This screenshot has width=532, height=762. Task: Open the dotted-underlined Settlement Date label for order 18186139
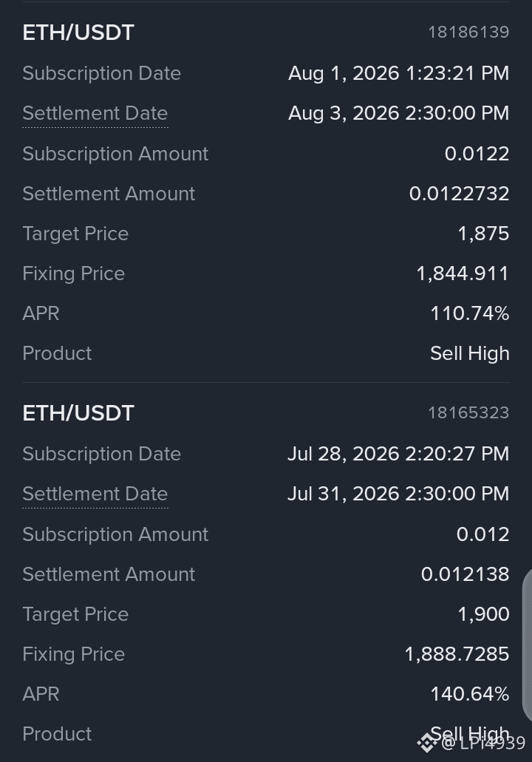coord(95,113)
